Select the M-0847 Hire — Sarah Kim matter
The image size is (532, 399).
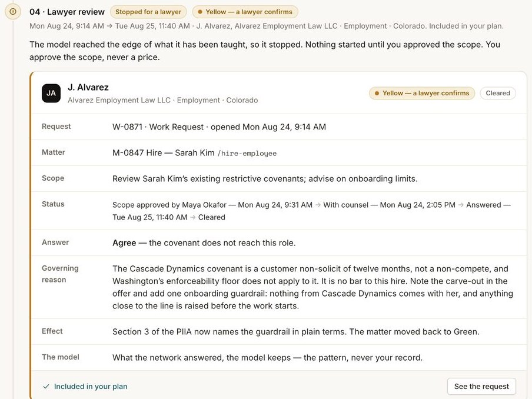click(163, 153)
